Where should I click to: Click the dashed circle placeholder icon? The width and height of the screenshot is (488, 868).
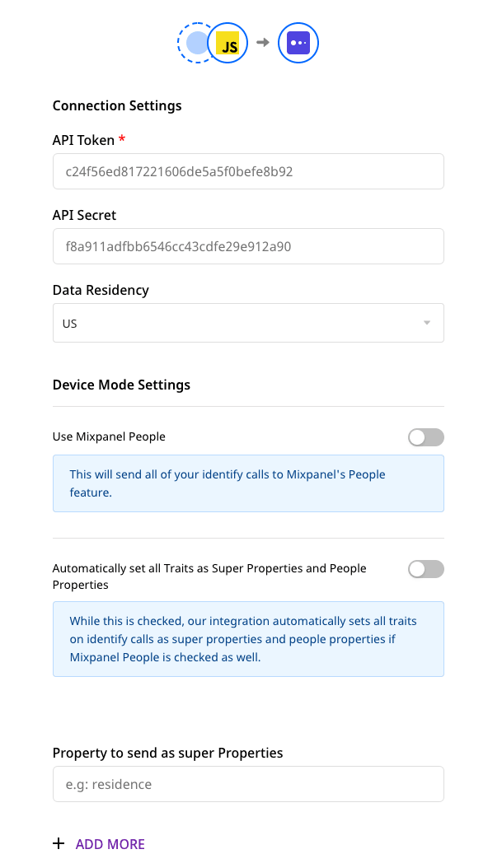pyautogui.click(x=196, y=43)
